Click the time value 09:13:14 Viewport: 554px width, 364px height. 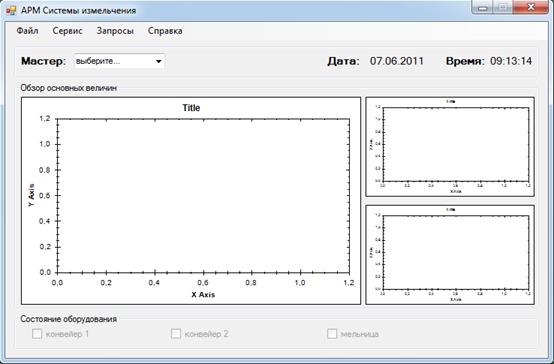point(511,61)
